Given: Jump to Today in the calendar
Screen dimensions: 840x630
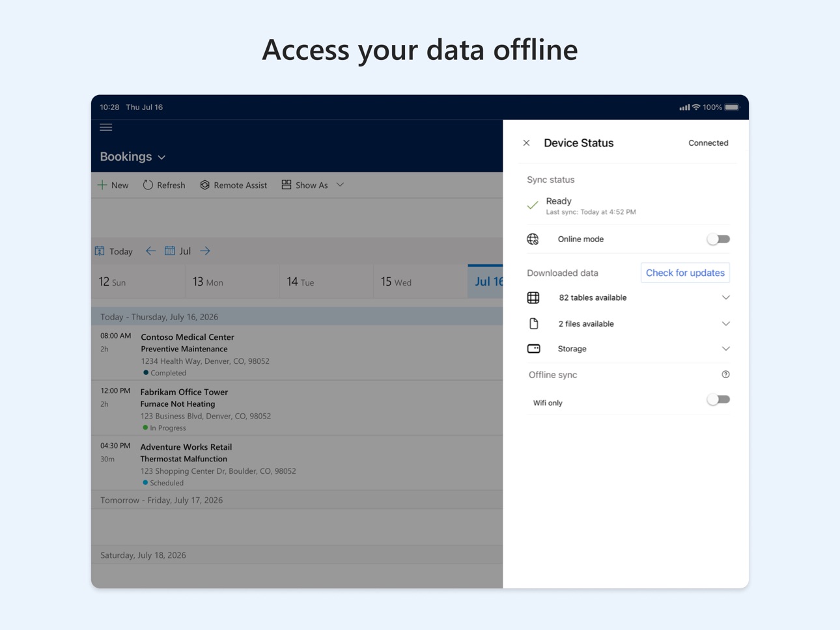Looking at the screenshot, I should coord(121,251).
